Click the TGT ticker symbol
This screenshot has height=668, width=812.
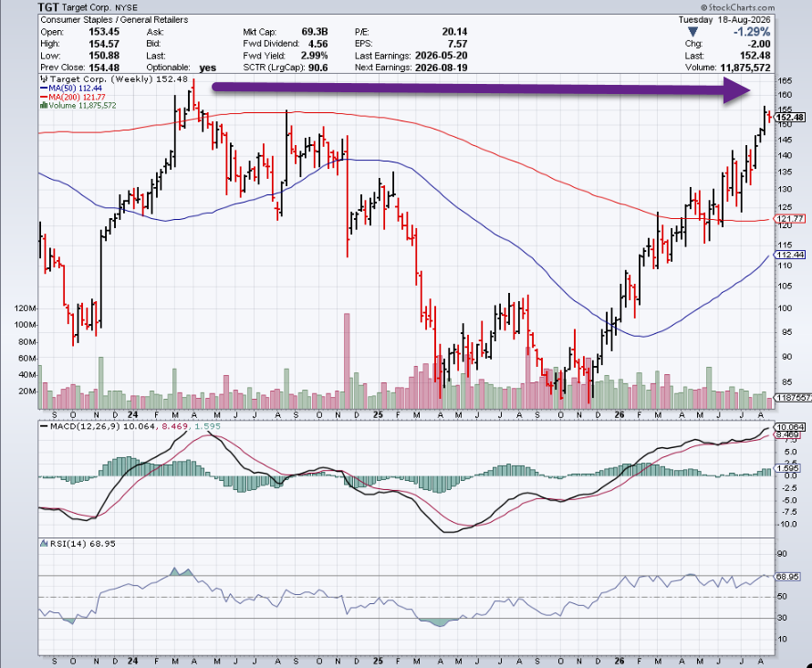(x=47, y=7)
